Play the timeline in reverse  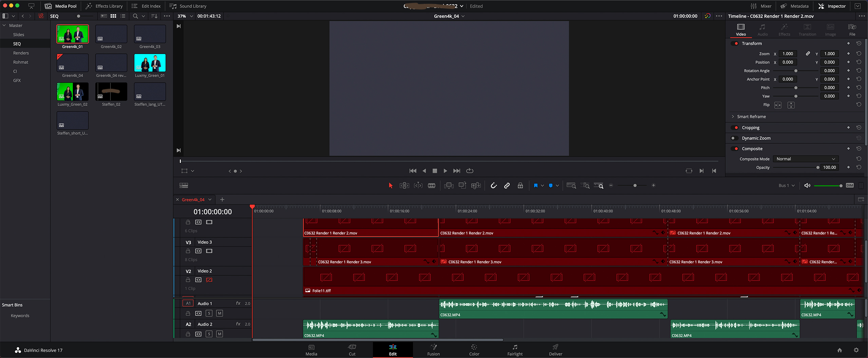tap(424, 171)
